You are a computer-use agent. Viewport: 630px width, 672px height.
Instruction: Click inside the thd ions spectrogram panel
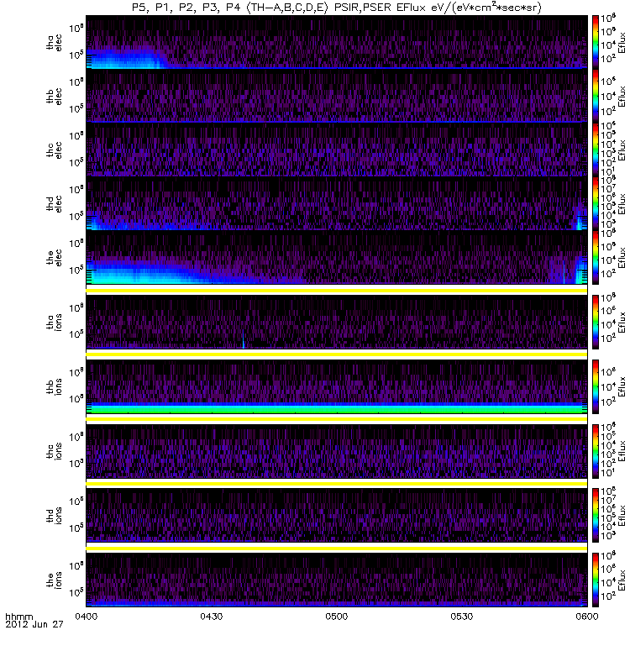pyautogui.click(x=337, y=516)
